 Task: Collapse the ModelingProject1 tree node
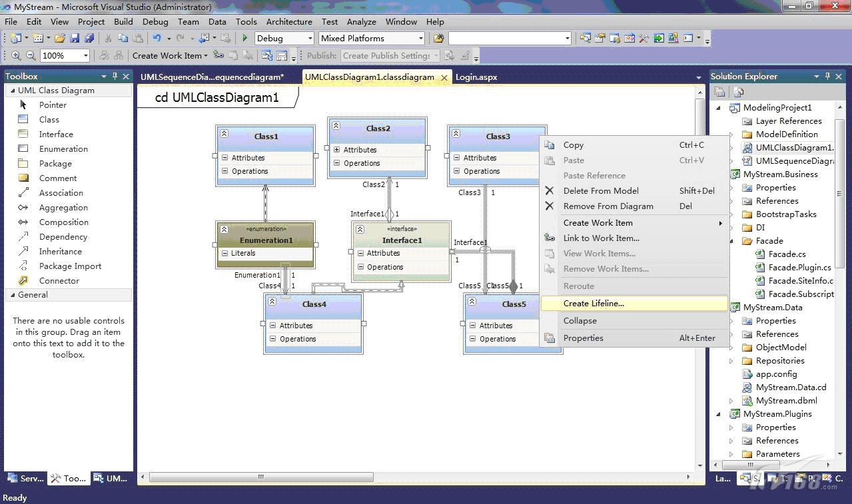718,108
